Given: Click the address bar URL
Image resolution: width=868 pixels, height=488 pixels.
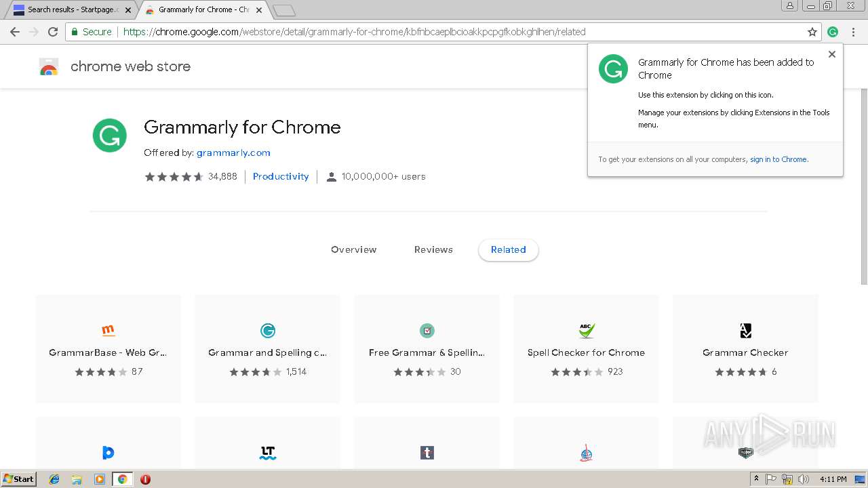Looking at the screenshot, I should [x=354, y=32].
